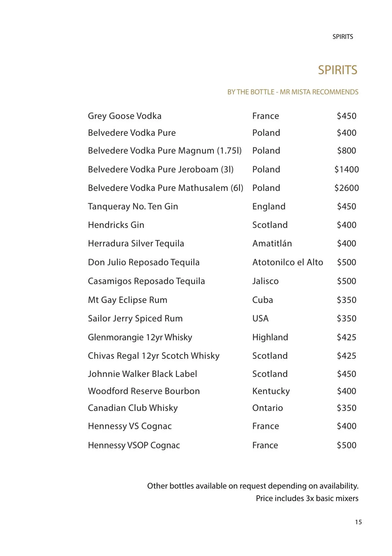Select the small SPIRITS page header text
The width and height of the screenshot is (392, 556).
click(343, 37)
